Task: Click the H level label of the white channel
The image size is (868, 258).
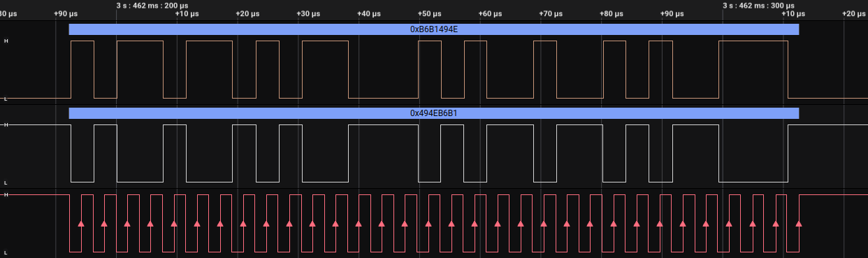Action: click(6, 125)
